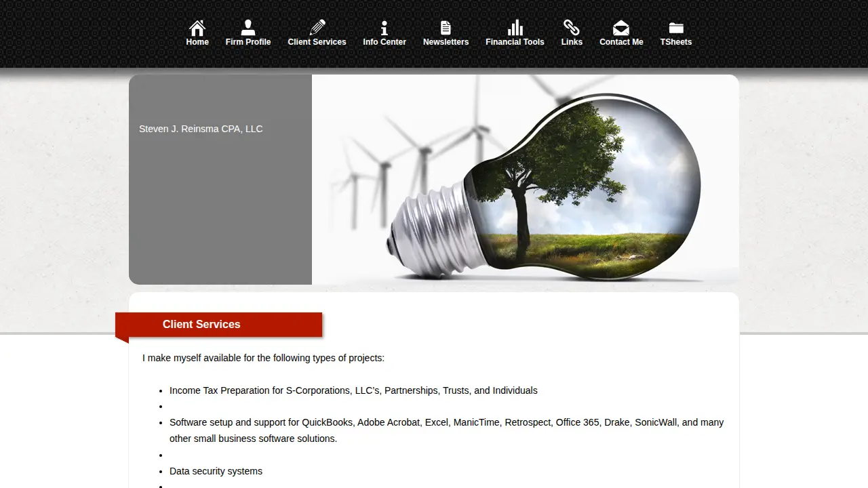The height and width of the screenshot is (488, 868).
Task: Click the red Client Services heading ribbon
Action: [x=218, y=325]
